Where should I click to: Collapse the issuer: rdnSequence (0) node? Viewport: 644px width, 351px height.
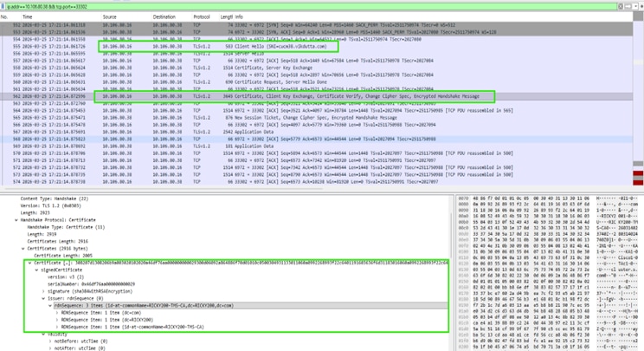43,298
